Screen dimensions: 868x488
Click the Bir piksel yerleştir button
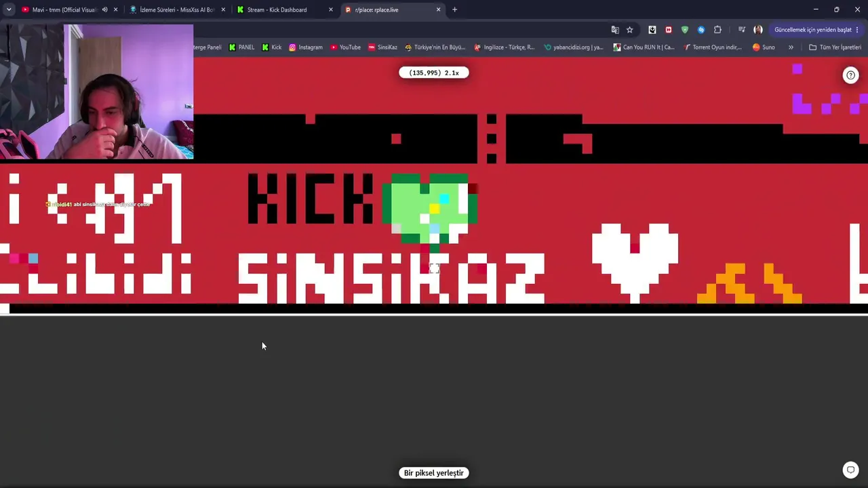[x=434, y=473]
